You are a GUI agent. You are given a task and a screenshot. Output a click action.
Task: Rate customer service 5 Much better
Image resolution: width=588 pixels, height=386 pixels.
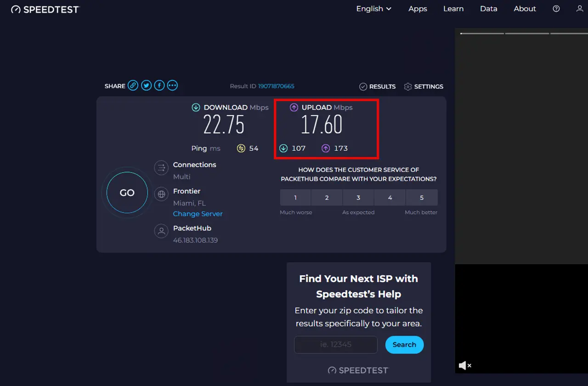pyautogui.click(x=422, y=198)
